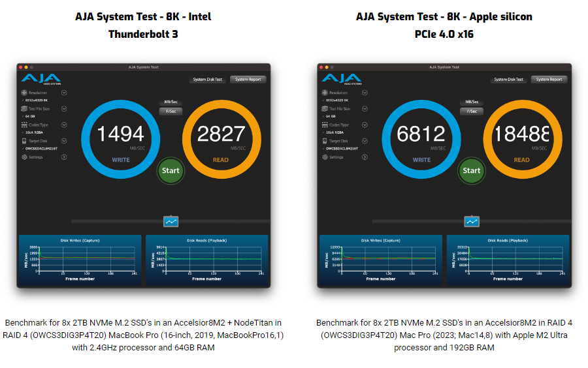Screen dimensions: 588x368
Task: Click Disk Writes (Capture) graph in Intel window
Action: 80,260
